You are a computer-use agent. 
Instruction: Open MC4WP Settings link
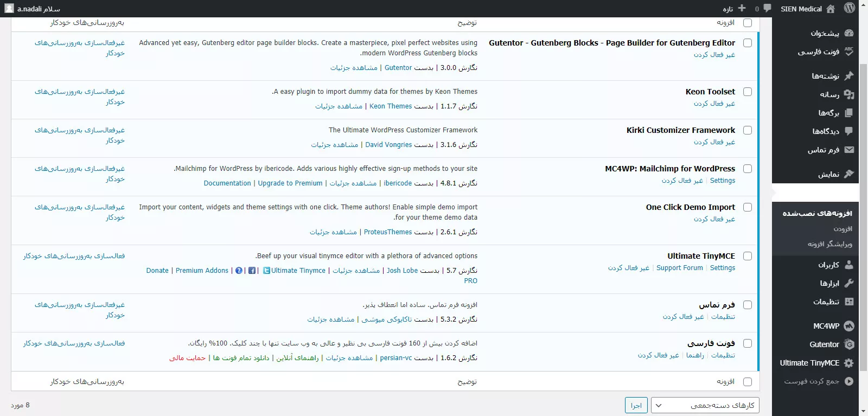click(x=723, y=181)
